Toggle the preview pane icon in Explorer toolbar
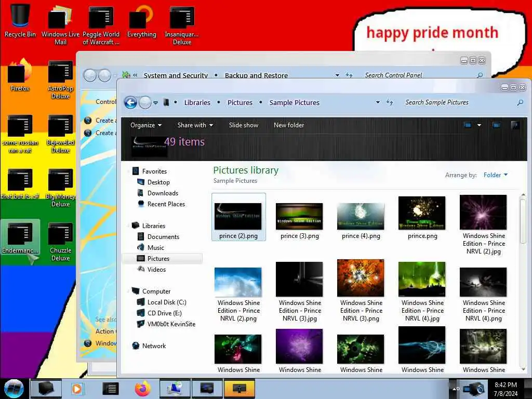The height and width of the screenshot is (399, 532). pyautogui.click(x=496, y=125)
